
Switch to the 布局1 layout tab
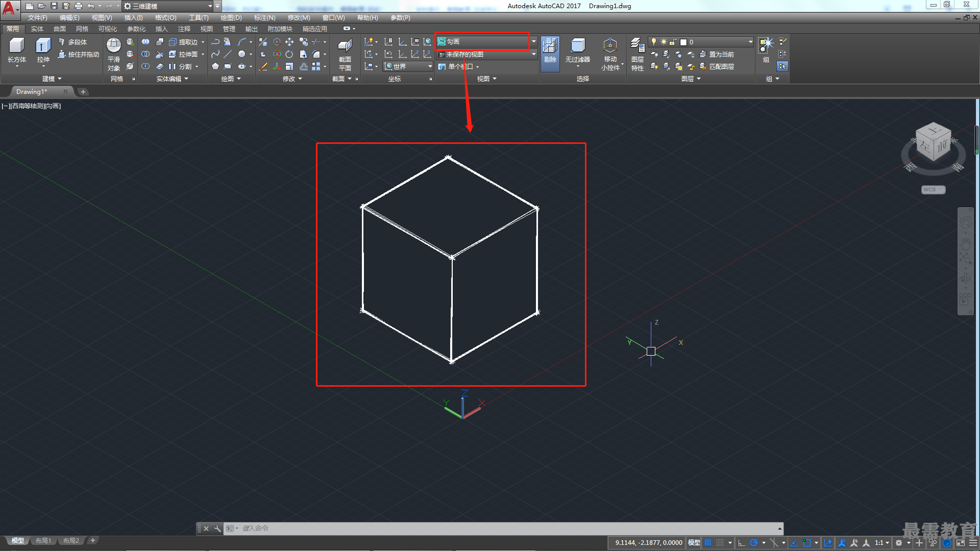43,541
